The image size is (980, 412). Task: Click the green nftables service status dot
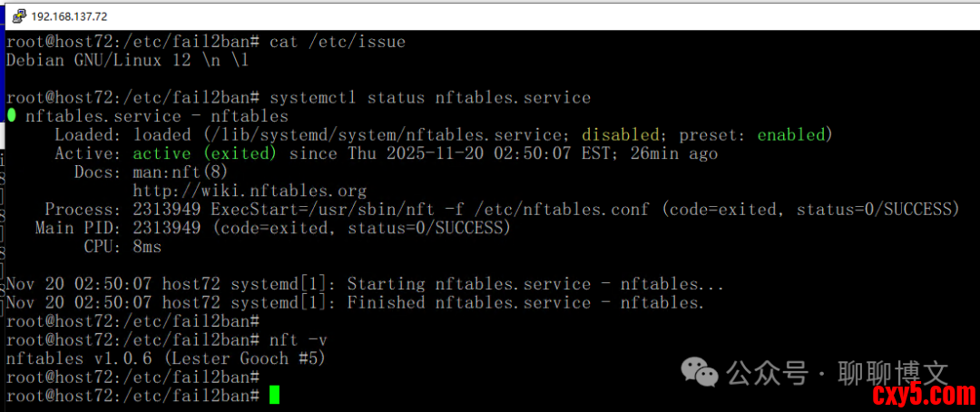[11, 116]
